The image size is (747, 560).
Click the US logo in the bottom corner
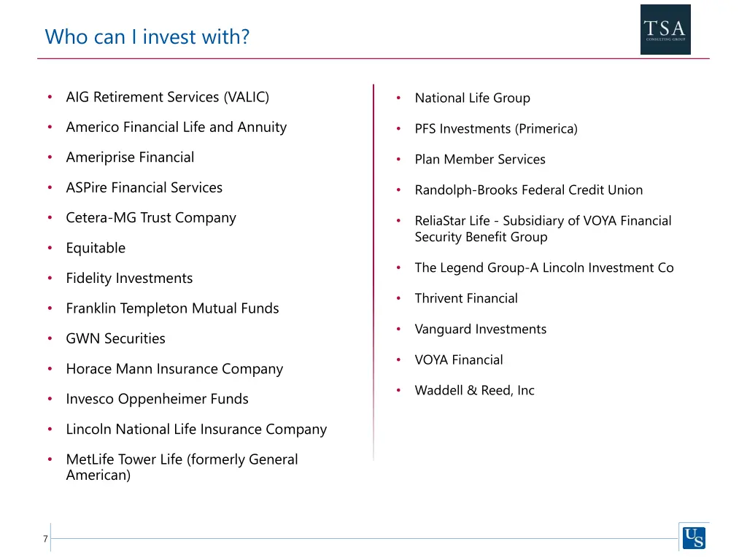694,537
